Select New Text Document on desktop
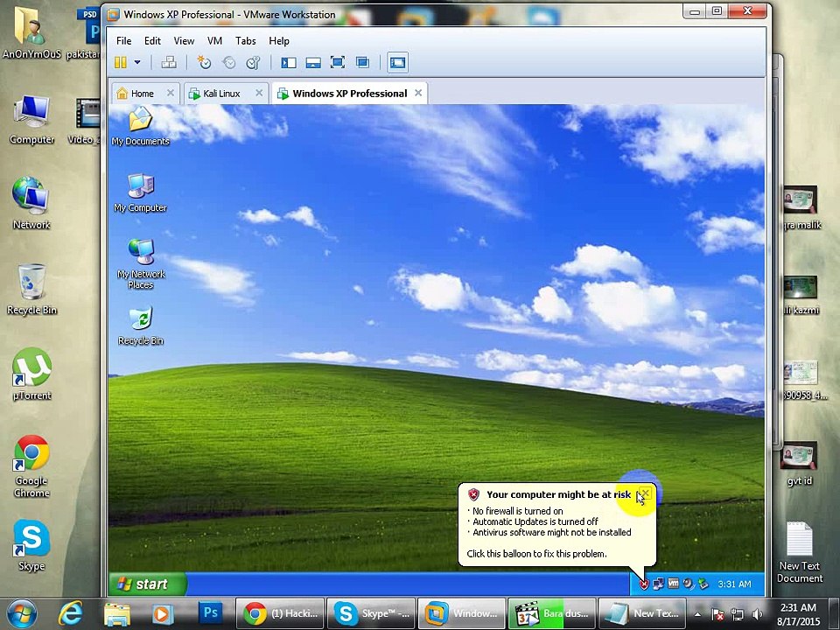The image size is (840, 630). point(799,552)
